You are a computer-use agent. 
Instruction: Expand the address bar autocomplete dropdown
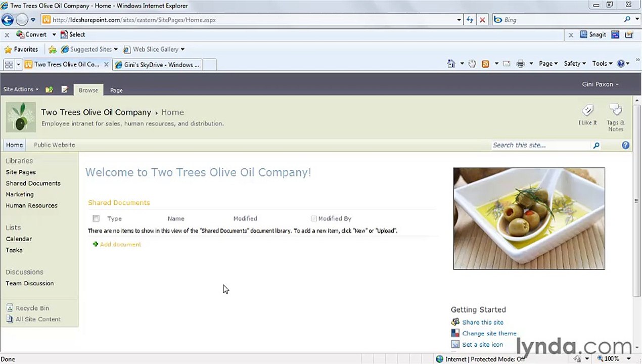point(459,20)
